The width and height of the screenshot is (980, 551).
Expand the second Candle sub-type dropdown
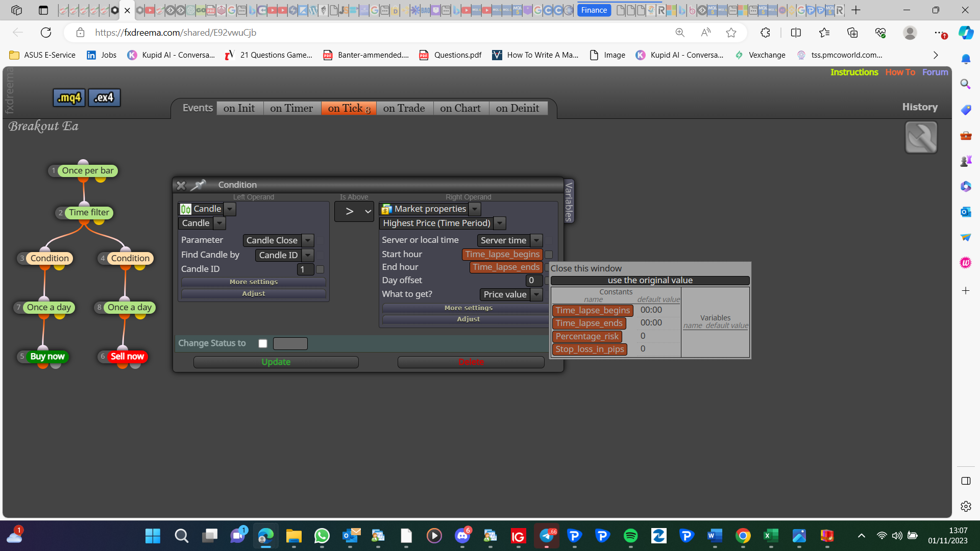[219, 223]
